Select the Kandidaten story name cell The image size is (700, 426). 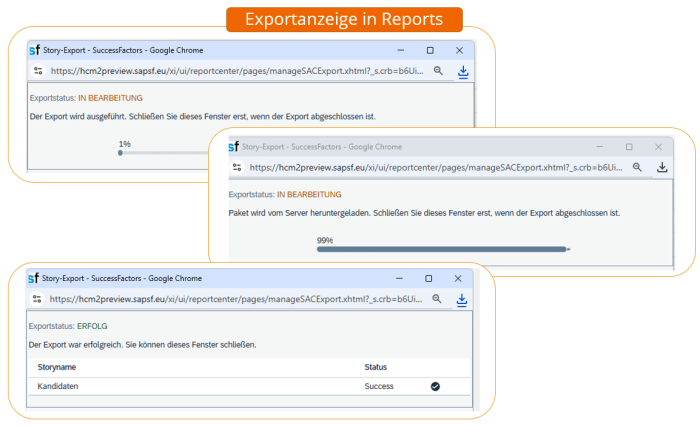point(58,386)
